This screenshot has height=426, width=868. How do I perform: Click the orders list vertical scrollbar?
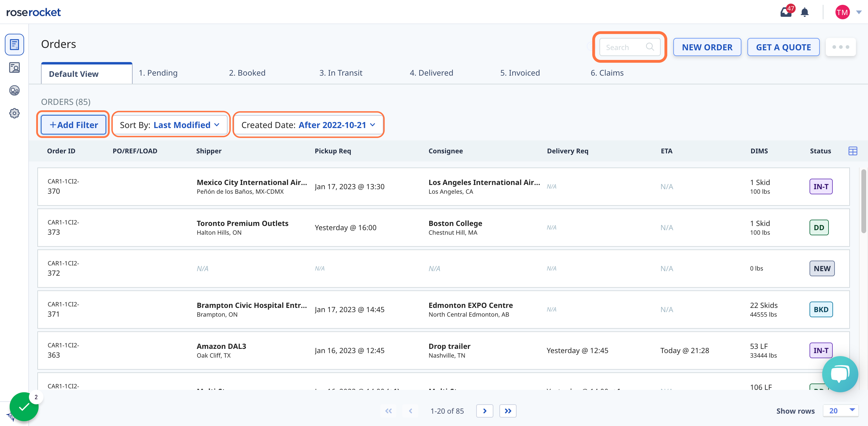863,201
